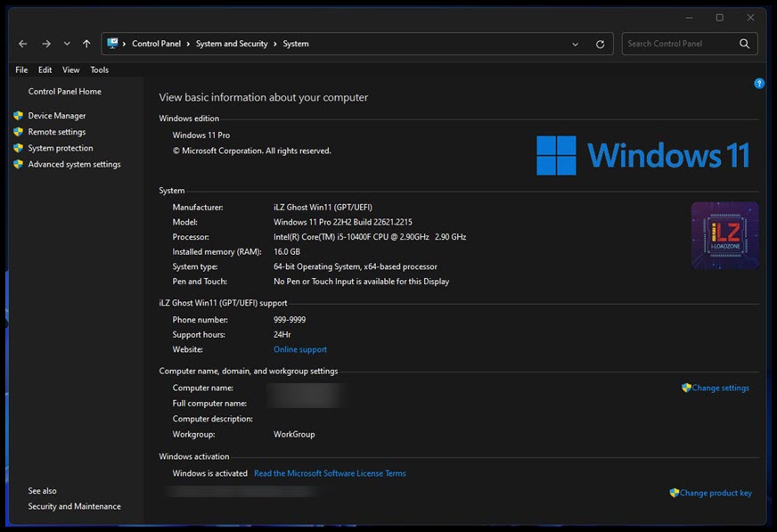Open recent locations dropdown chevron
The width and height of the screenshot is (777, 532).
tap(67, 44)
